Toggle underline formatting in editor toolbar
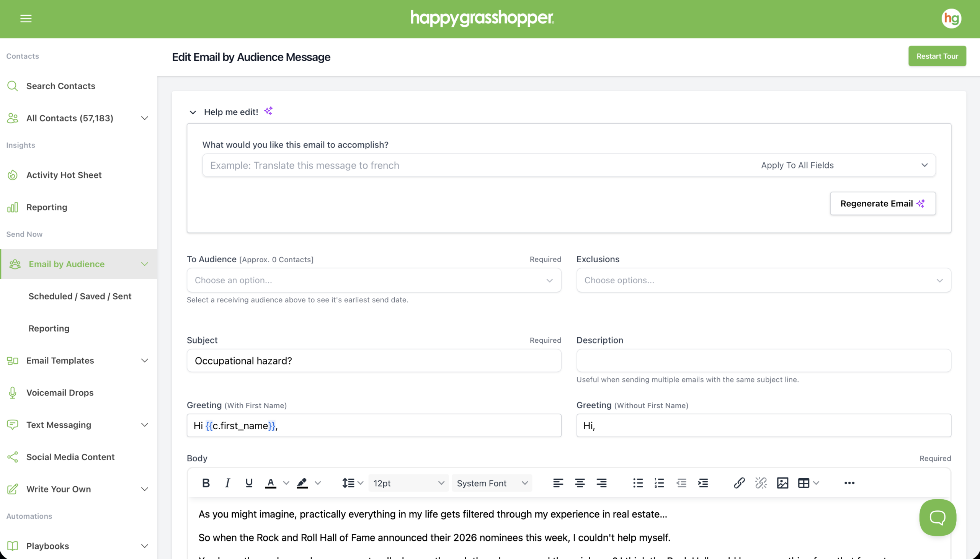Image resolution: width=980 pixels, height=559 pixels. (249, 483)
